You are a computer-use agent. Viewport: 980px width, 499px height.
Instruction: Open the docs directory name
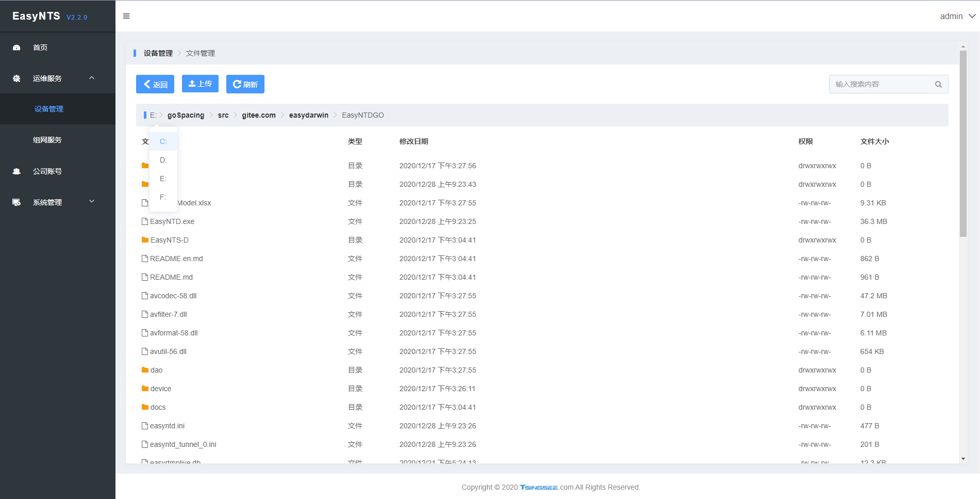pos(158,407)
